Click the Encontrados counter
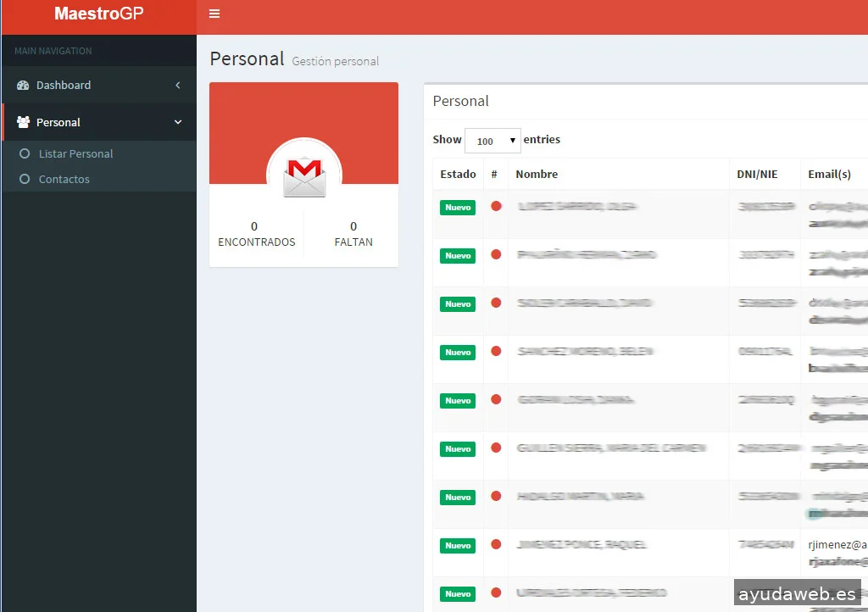The height and width of the screenshot is (612, 868). [x=256, y=234]
